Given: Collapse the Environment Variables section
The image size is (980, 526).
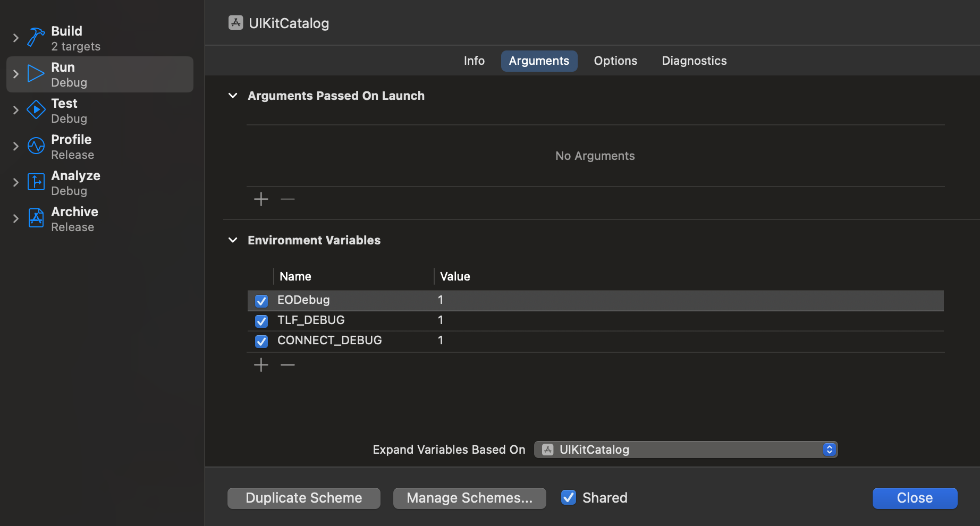Looking at the screenshot, I should click(x=232, y=240).
